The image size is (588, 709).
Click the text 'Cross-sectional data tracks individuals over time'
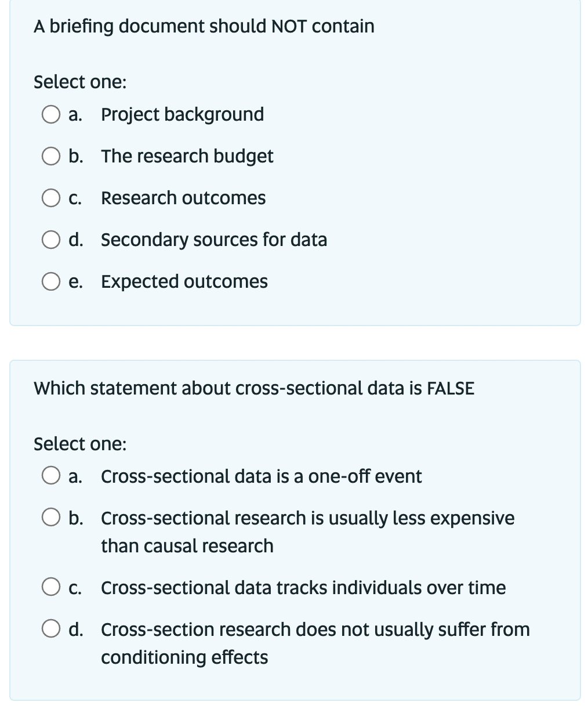(x=303, y=588)
